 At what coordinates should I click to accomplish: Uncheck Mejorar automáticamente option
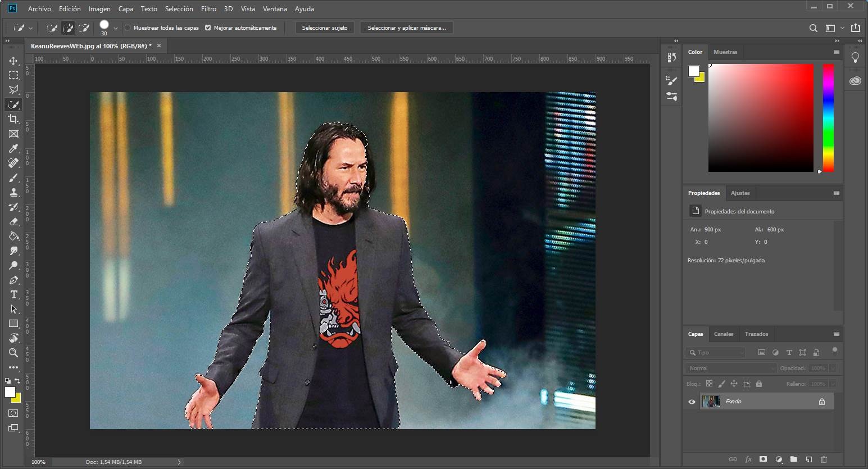pos(208,28)
